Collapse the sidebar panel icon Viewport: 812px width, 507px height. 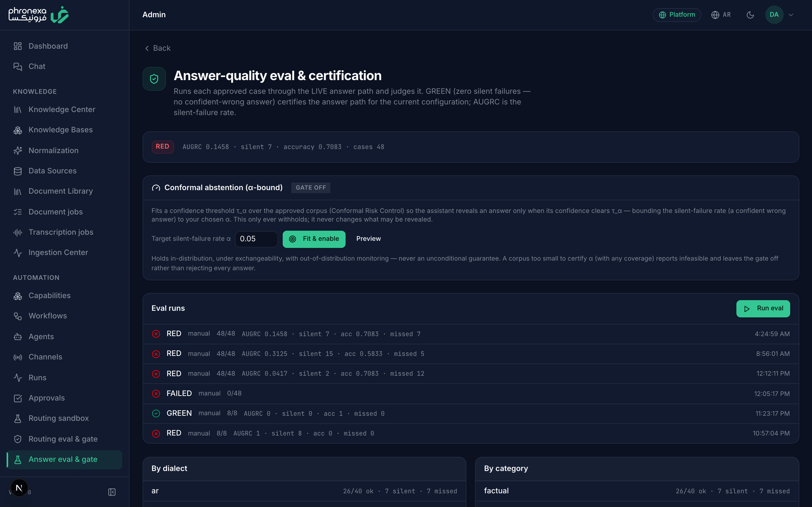click(x=112, y=492)
